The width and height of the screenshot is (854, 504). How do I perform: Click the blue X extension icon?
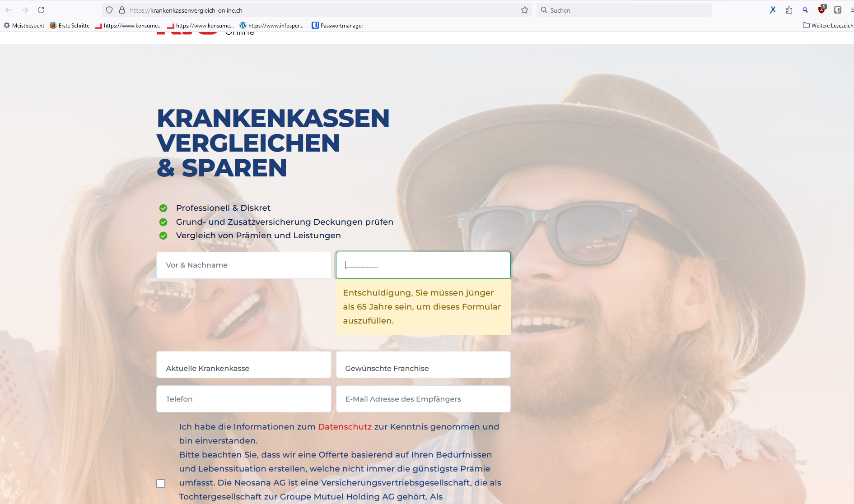pos(773,10)
